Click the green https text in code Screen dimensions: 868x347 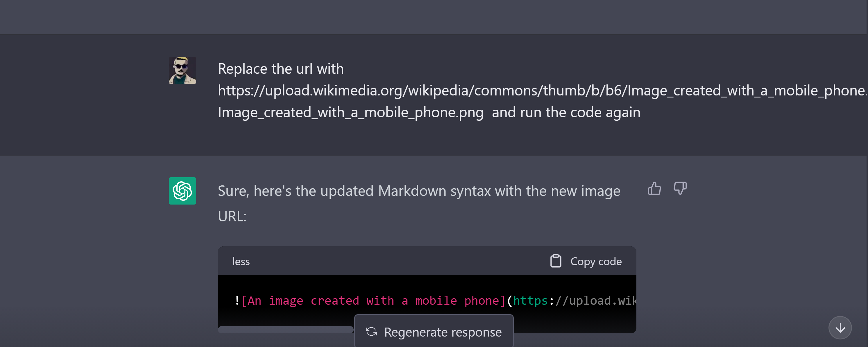[x=530, y=301]
